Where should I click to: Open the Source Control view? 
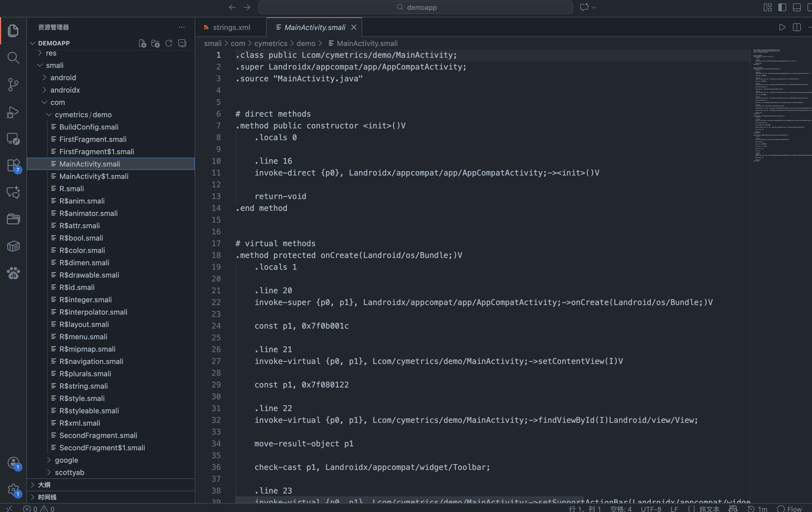coord(13,85)
